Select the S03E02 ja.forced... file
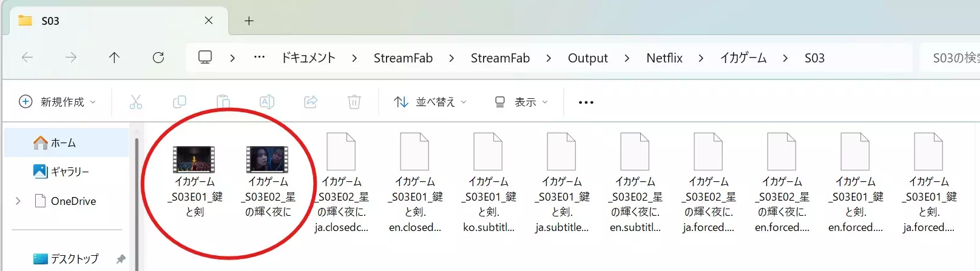The width and height of the screenshot is (980, 271). [709, 183]
